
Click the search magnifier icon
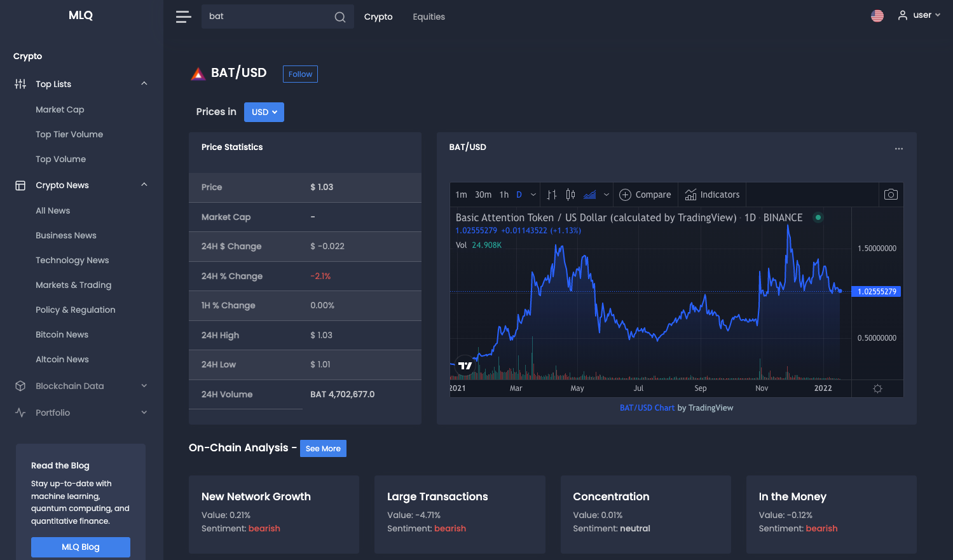point(340,17)
